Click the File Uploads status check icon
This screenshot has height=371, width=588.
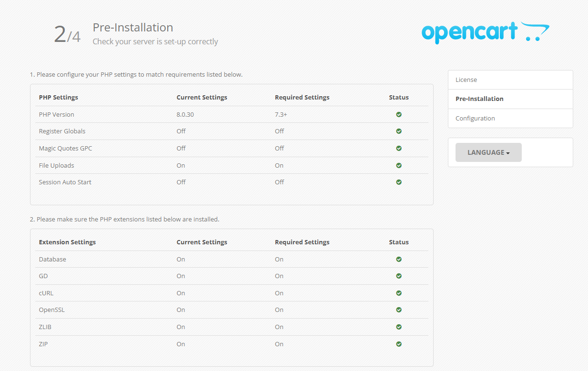(x=399, y=165)
